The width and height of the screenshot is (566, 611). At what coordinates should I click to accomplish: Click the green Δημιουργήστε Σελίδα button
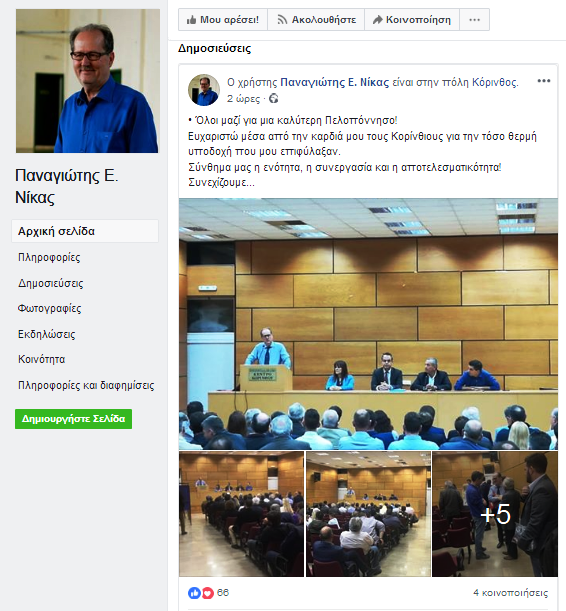[73, 419]
